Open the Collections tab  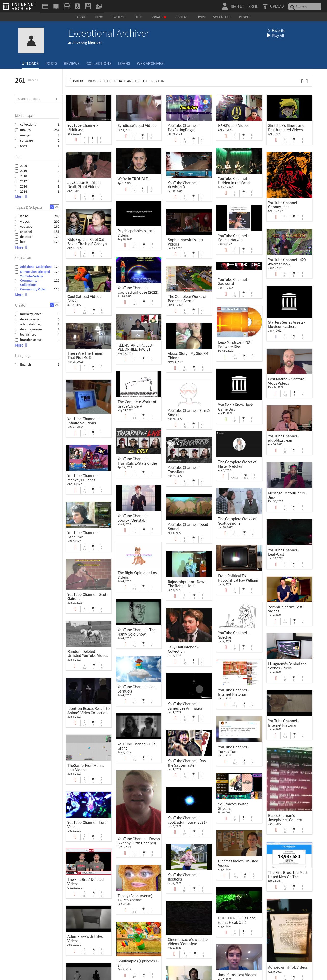click(x=99, y=64)
